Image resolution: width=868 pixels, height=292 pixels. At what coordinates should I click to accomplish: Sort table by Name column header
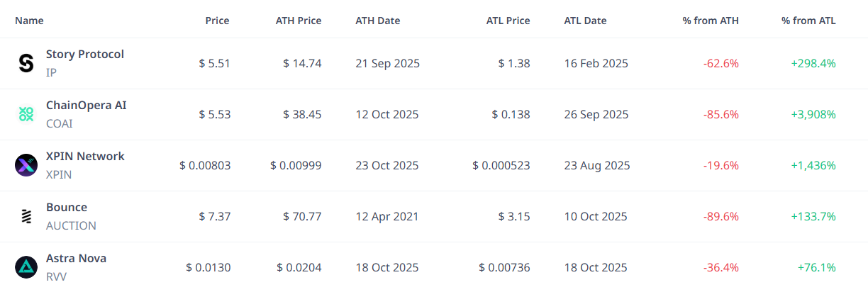[x=29, y=21]
